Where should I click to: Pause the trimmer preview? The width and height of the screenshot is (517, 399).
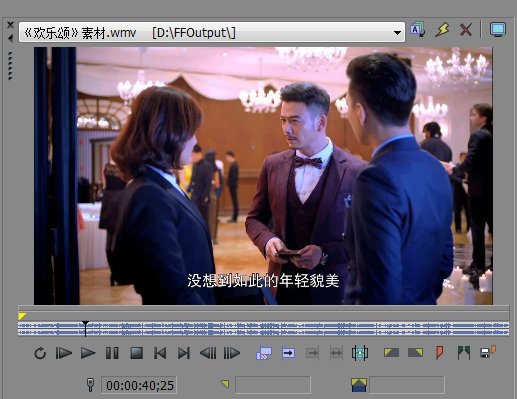pyautogui.click(x=112, y=353)
